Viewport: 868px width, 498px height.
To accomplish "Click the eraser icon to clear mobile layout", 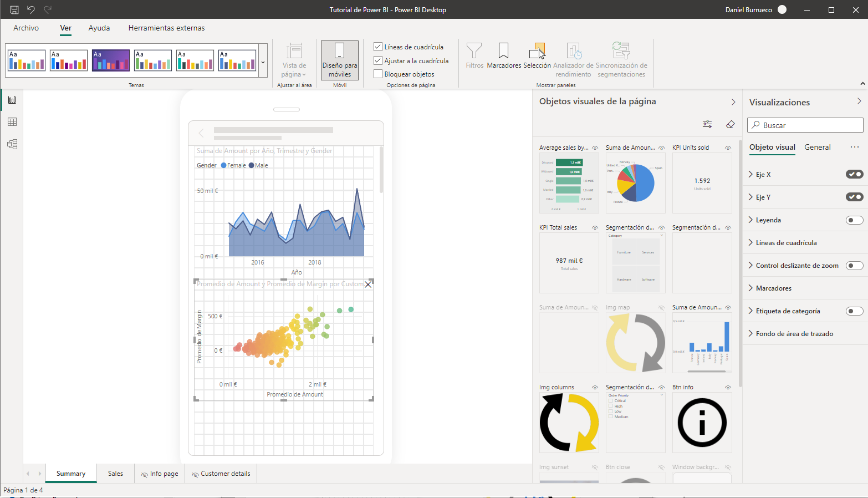I will [x=730, y=124].
